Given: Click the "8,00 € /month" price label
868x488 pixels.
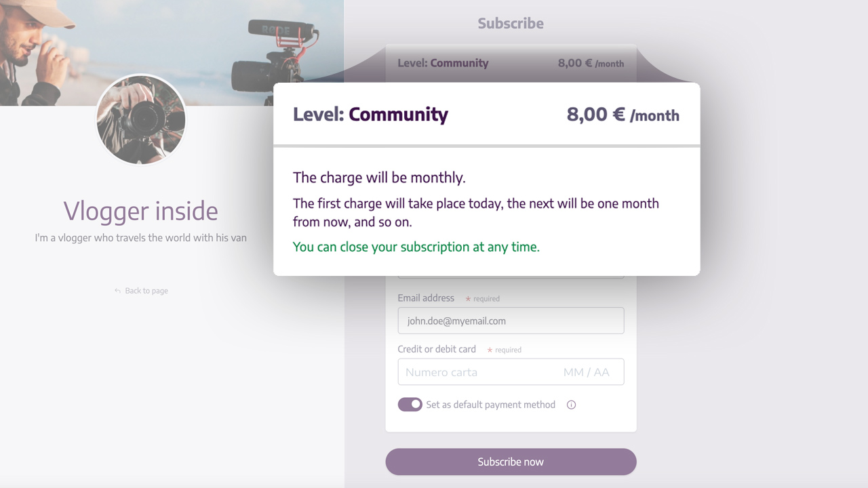Looking at the screenshot, I should 623,115.
